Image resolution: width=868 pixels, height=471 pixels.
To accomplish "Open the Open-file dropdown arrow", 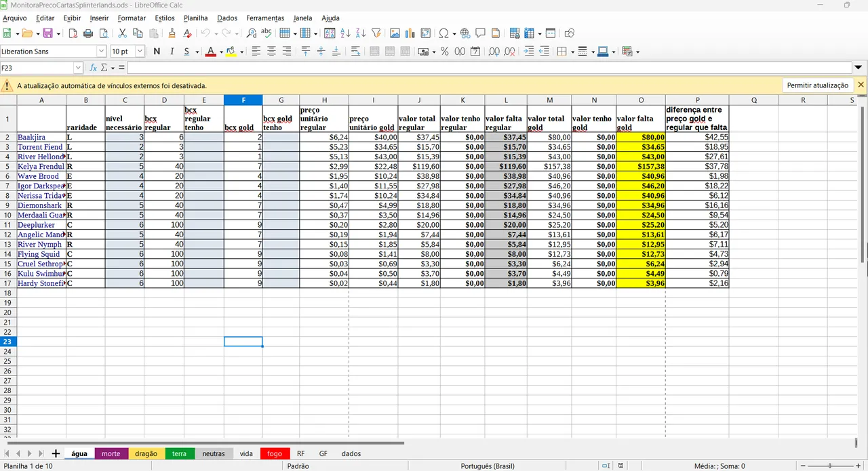I will [37, 33].
